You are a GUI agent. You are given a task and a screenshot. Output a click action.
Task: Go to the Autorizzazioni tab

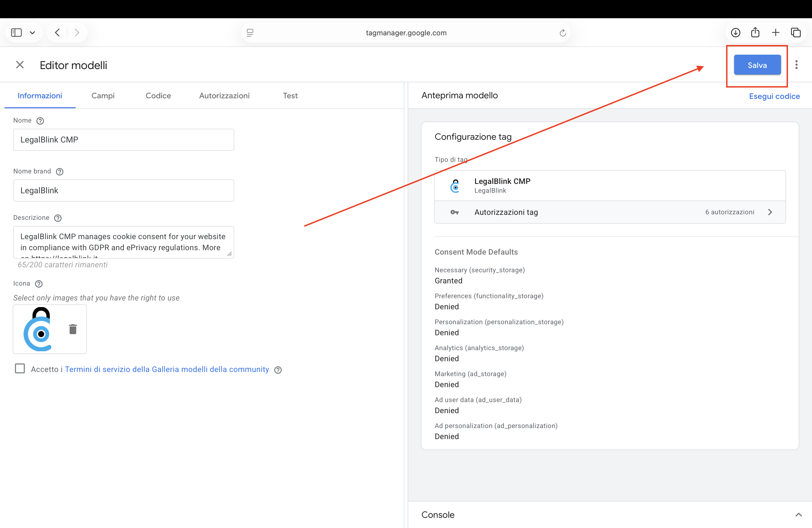[x=224, y=96]
